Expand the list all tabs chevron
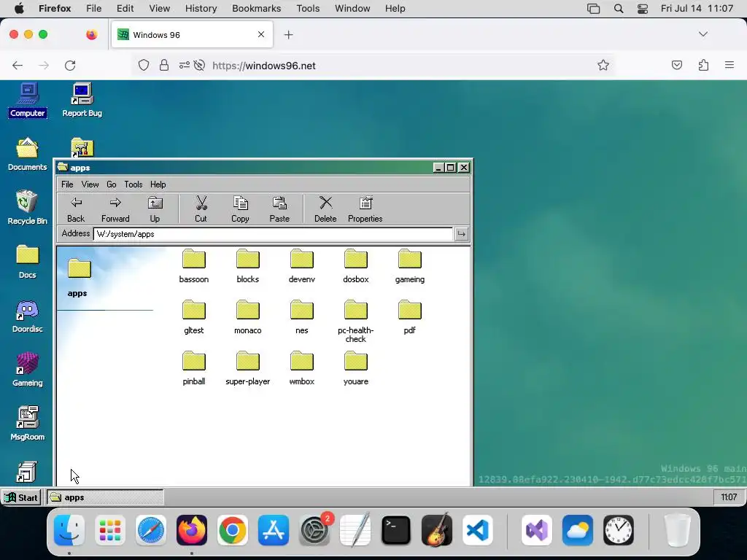This screenshot has height=560, width=747. coord(703,34)
